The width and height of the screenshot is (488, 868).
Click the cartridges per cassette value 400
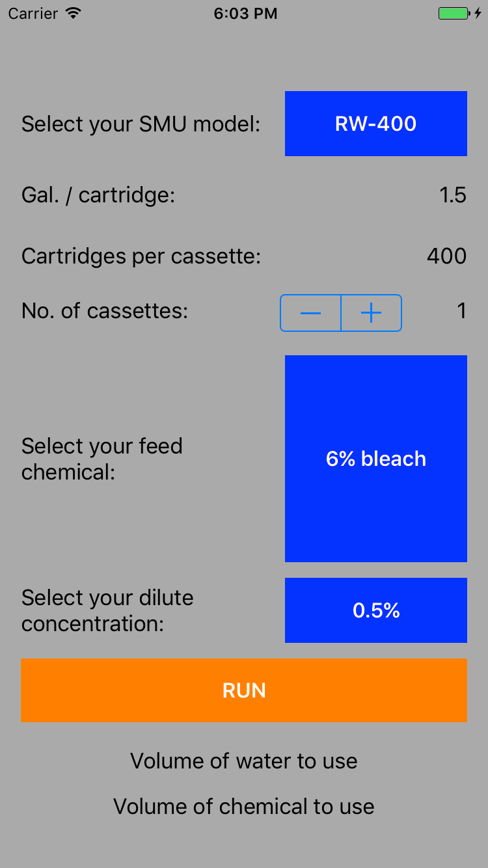[x=446, y=256]
